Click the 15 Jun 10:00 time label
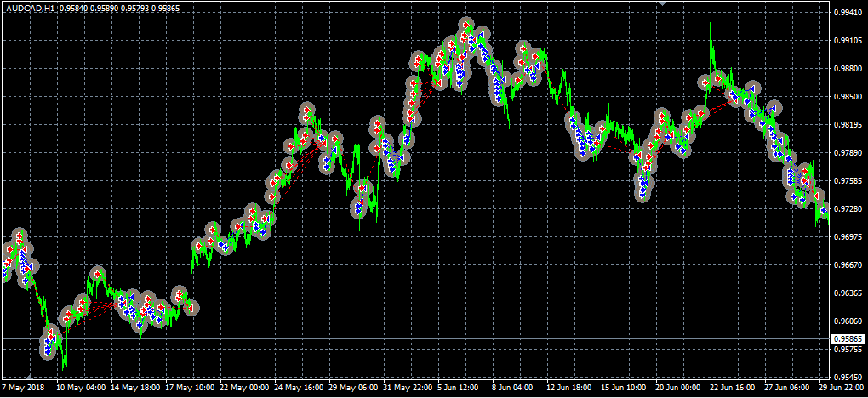868x398 pixels. 624,388
